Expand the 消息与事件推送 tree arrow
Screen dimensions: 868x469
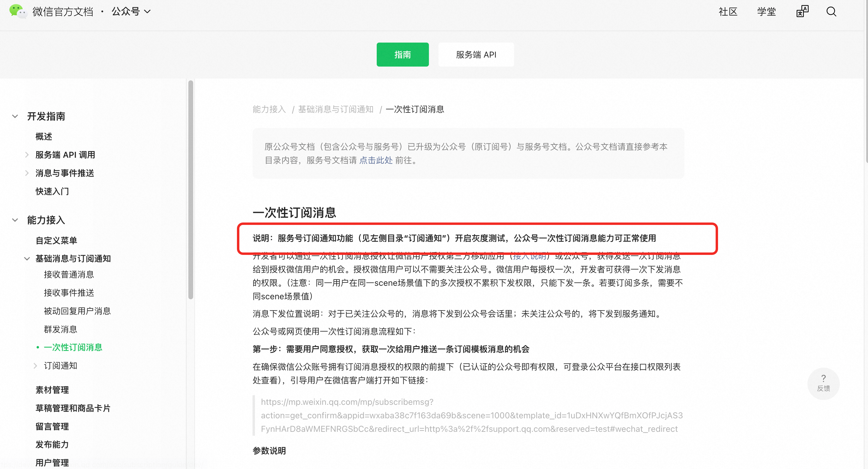(27, 173)
